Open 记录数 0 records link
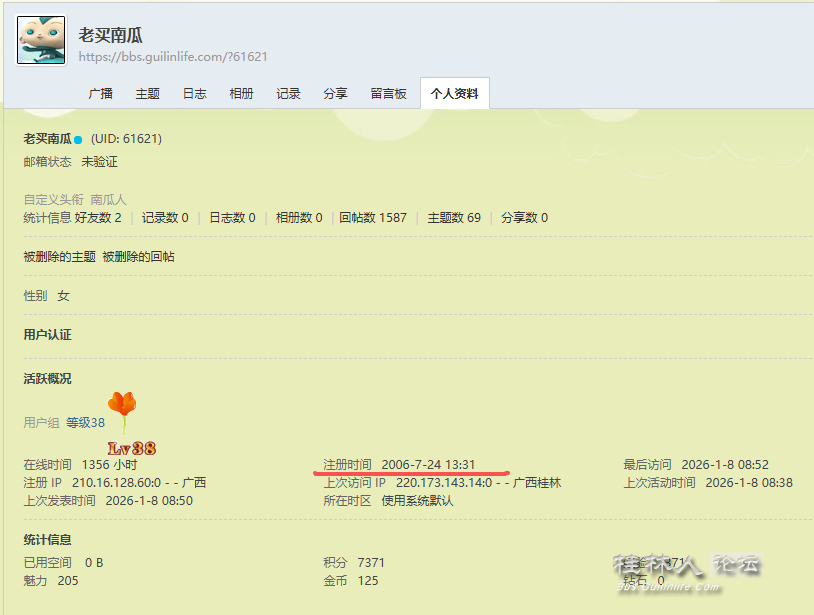 (x=165, y=217)
